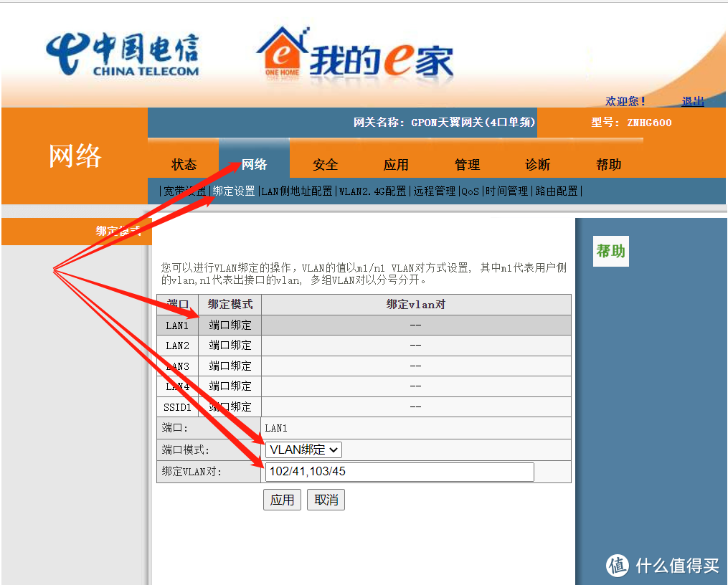Image resolution: width=728 pixels, height=585 pixels.
Task: Open the 时间管理 time management page
Action: (506, 191)
